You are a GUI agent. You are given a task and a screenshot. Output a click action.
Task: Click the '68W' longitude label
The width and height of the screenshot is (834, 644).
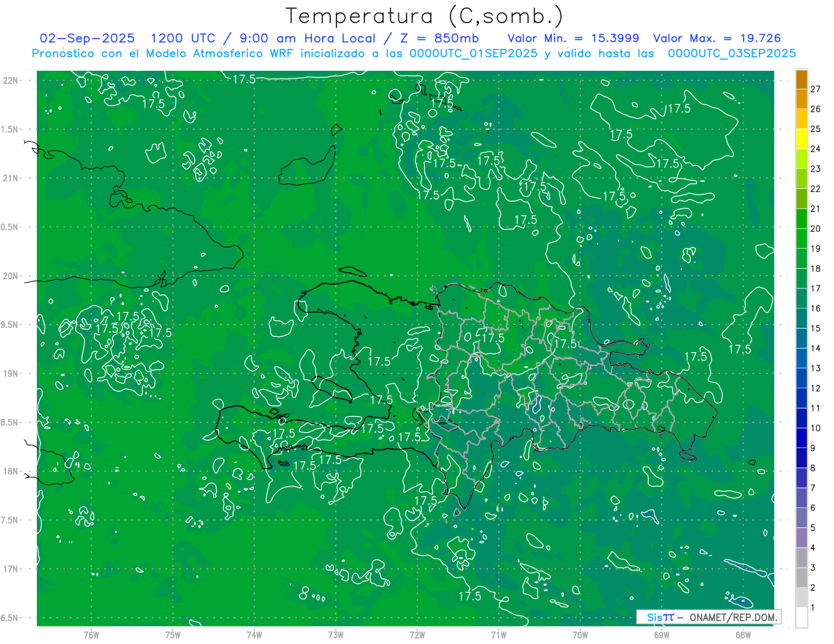[743, 634]
